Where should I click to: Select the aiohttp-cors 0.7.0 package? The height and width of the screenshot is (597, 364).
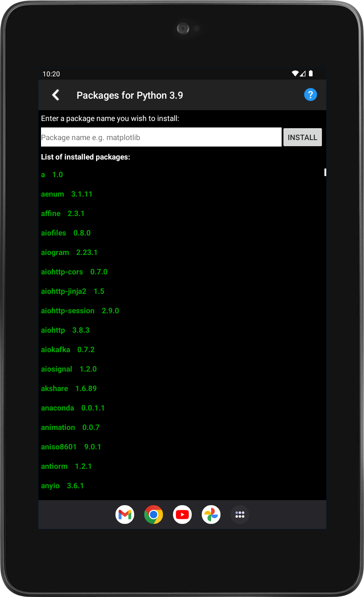point(74,272)
